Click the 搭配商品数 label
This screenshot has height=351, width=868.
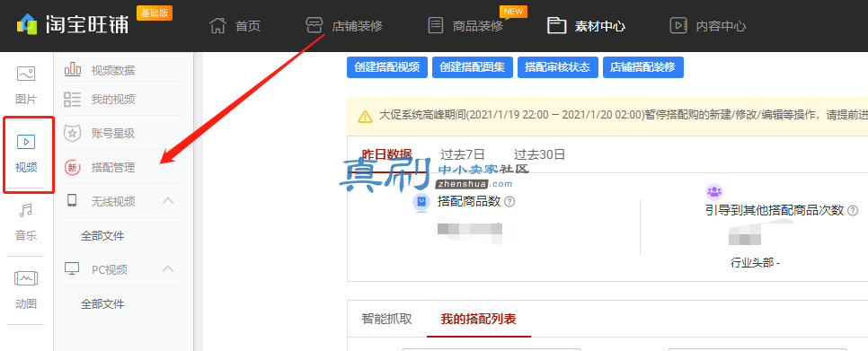[469, 202]
